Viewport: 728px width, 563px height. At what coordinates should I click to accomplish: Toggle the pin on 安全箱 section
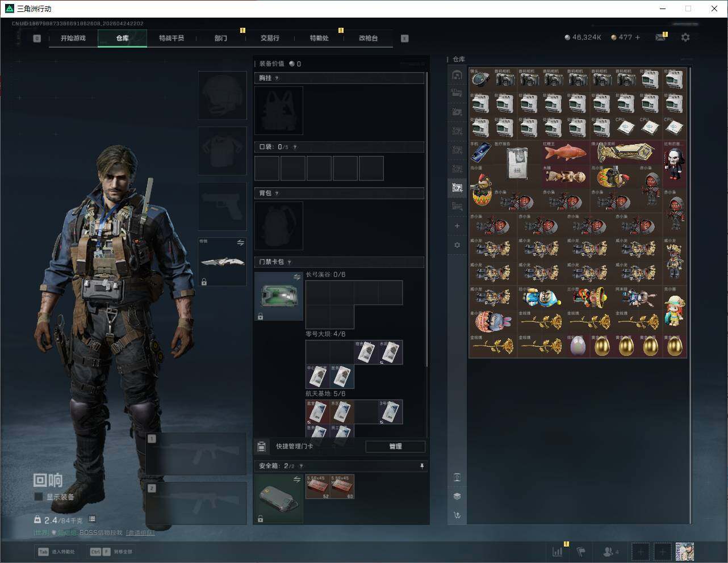[421, 466]
